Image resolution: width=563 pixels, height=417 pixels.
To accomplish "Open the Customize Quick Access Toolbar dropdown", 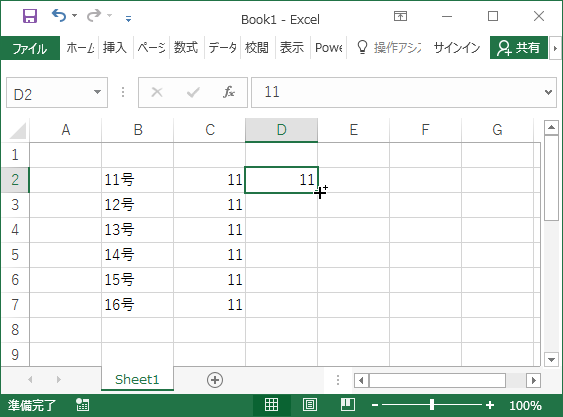I will (x=129, y=19).
